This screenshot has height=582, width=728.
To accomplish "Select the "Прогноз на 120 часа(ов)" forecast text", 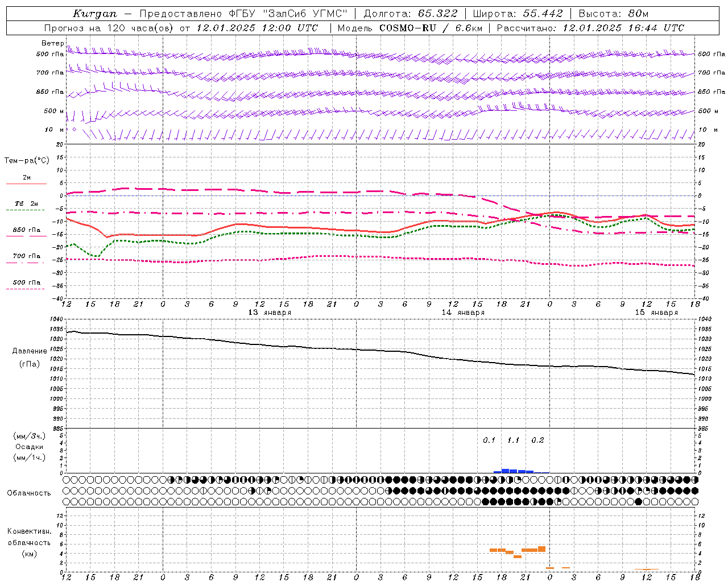I will pos(110,28).
